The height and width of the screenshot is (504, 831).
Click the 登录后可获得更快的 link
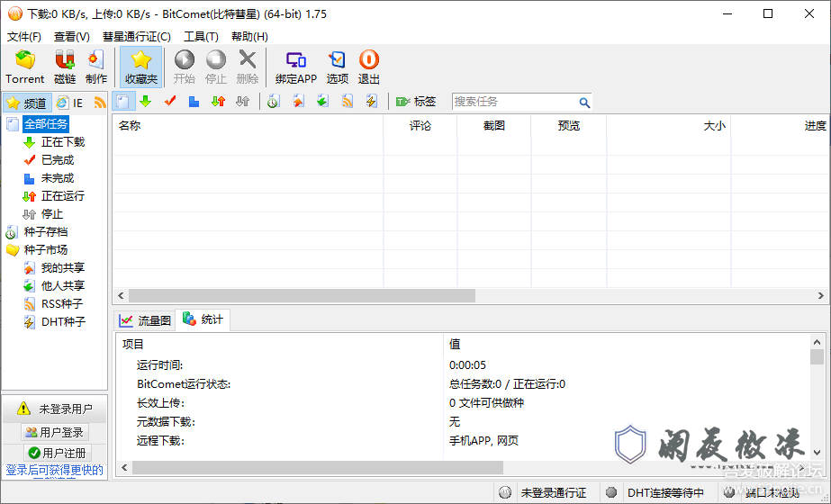(x=54, y=470)
